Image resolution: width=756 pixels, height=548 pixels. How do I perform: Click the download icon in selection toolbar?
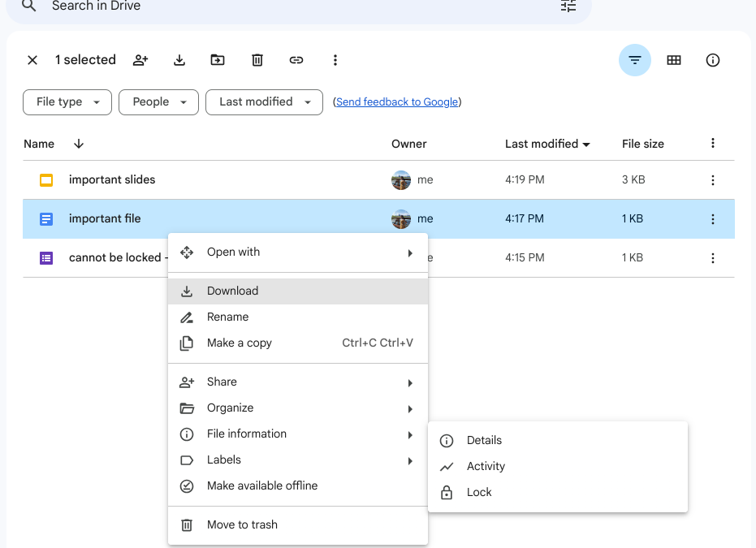[x=179, y=60]
